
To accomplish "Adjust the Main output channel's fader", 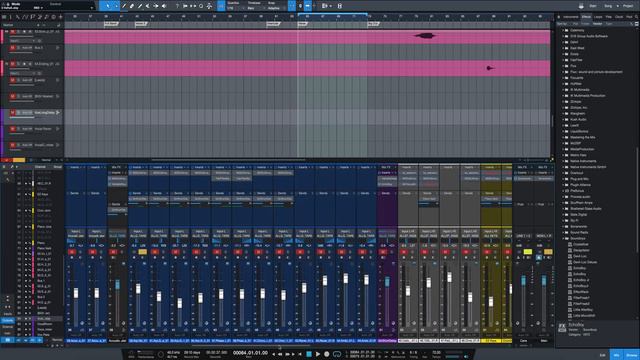I will (544, 280).
